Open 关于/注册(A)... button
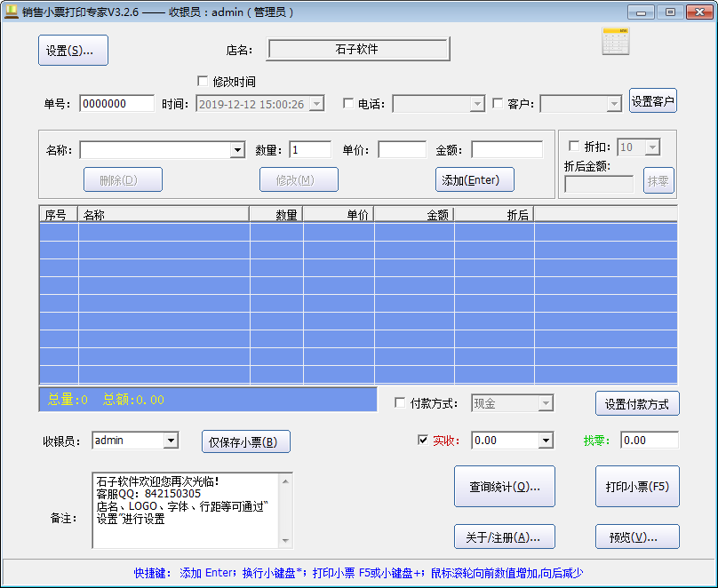This screenshot has width=718, height=588. 504,536
